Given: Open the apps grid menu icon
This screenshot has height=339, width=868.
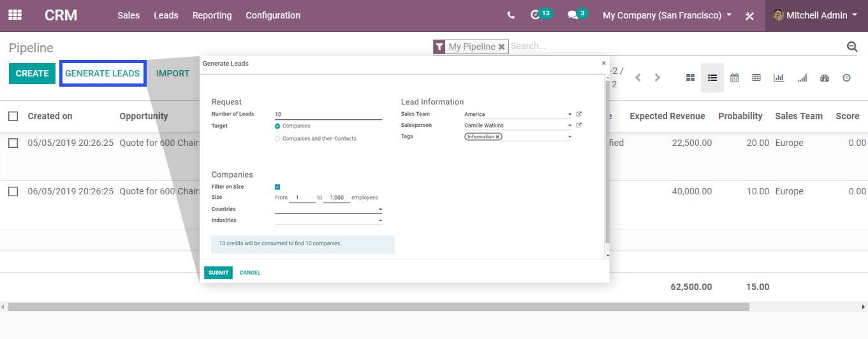Looking at the screenshot, I should coord(15,15).
